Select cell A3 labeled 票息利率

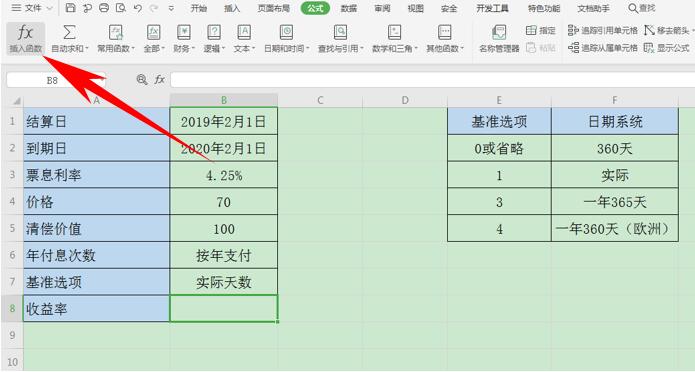click(x=96, y=175)
